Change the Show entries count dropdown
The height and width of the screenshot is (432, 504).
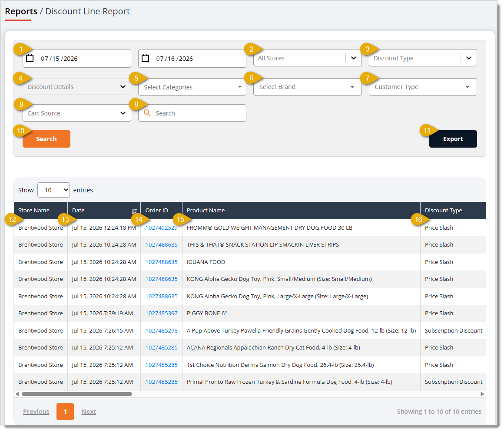click(53, 190)
